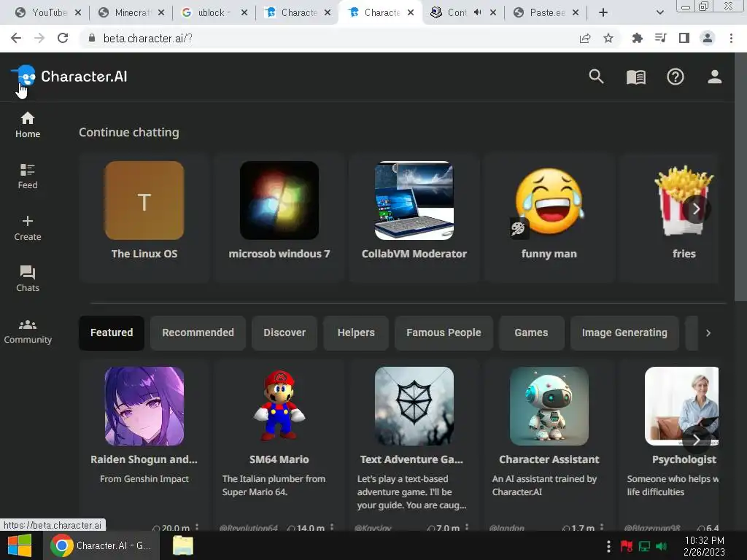Switch to the Minecraft browser tab

(131, 12)
